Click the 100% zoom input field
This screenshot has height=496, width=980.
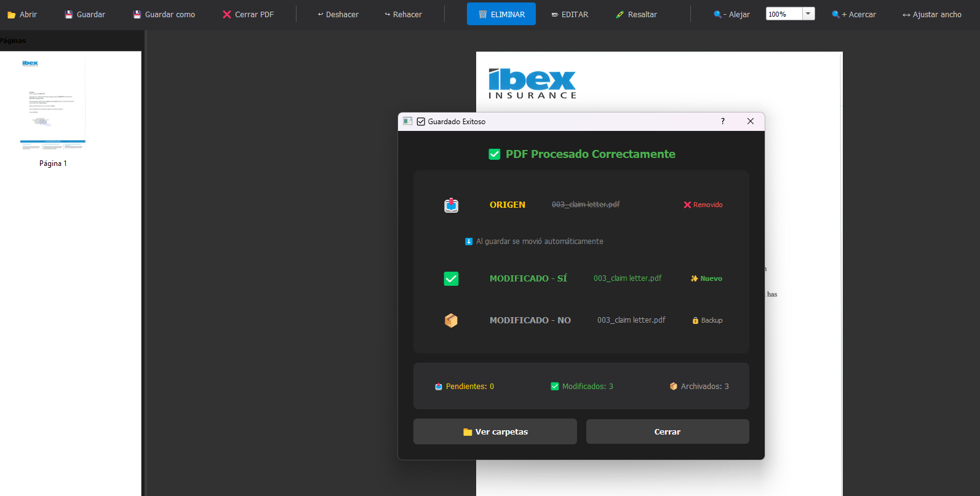pyautogui.click(x=783, y=14)
